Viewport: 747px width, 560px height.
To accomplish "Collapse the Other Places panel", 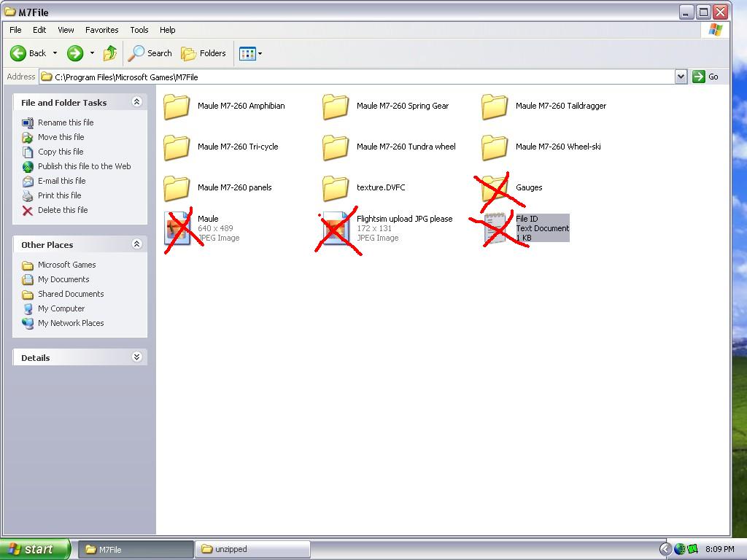I will (136, 244).
